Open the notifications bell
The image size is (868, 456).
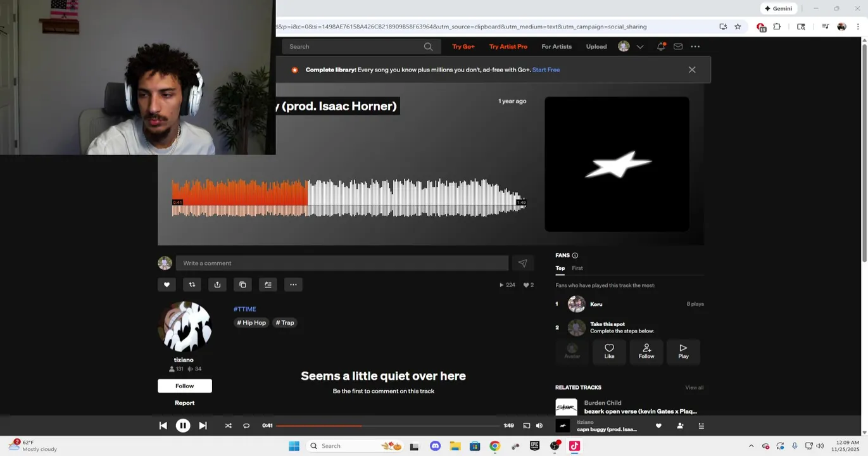coord(661,46)
